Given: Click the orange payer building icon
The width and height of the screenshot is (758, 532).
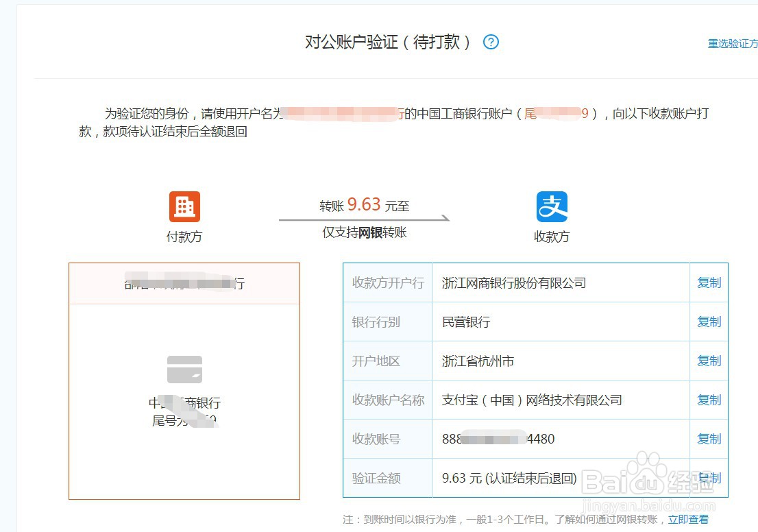Looking at the screenshot, I should (x=184, y=206).
